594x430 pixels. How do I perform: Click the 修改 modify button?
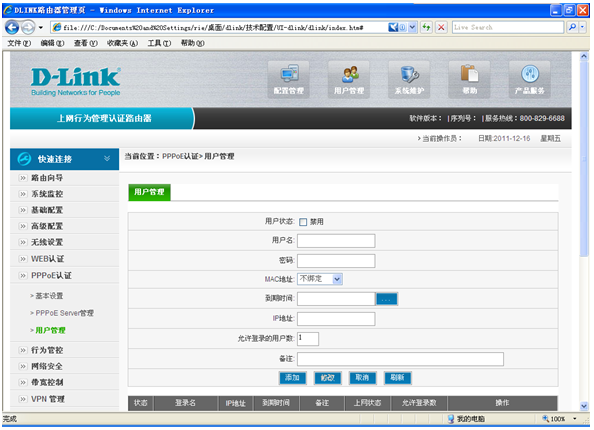(x=328, y=378)
